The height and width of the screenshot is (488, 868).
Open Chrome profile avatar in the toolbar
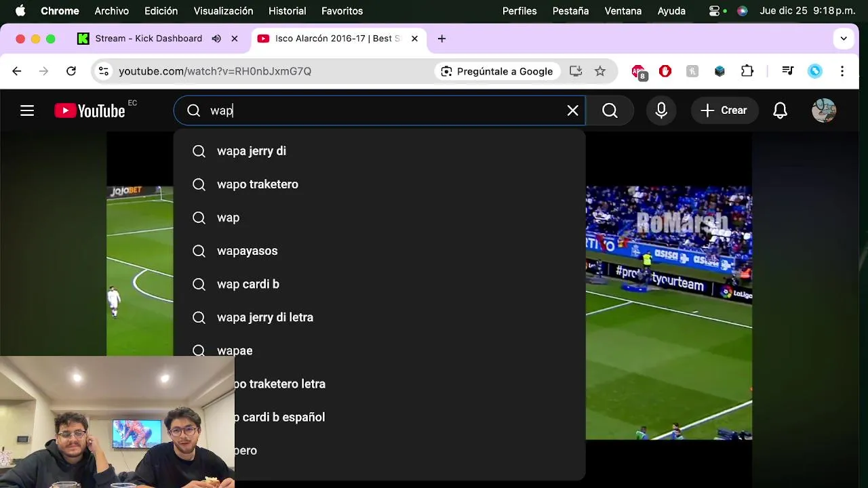(815, 71)
